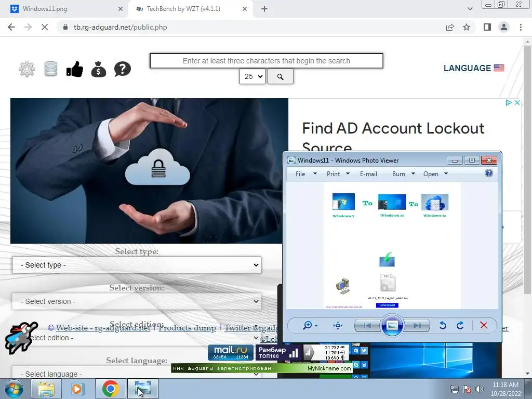Go to previous photo

[x=367, y=325]
